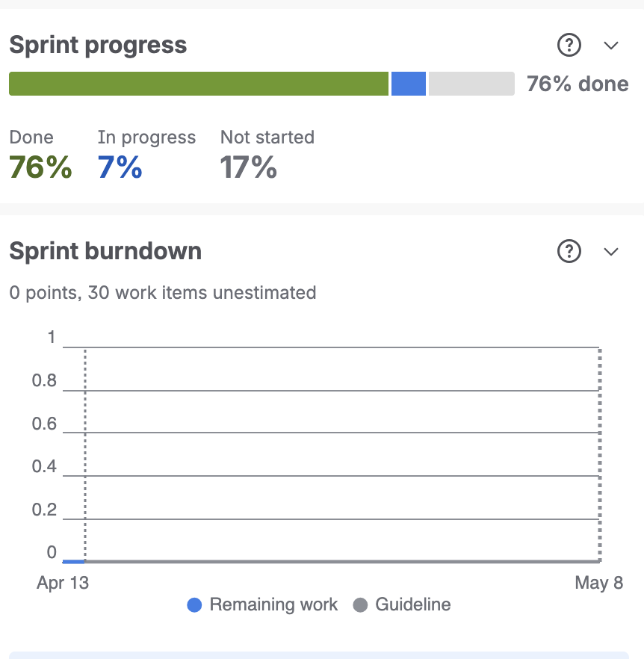
Task: Collapse the Sprint burndown panel
Action: [611, 252]
